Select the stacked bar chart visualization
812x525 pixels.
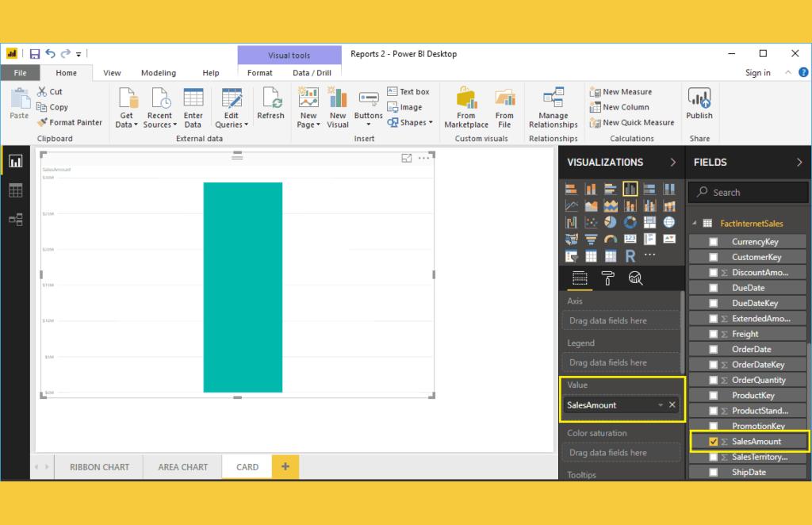pos(571,189)
